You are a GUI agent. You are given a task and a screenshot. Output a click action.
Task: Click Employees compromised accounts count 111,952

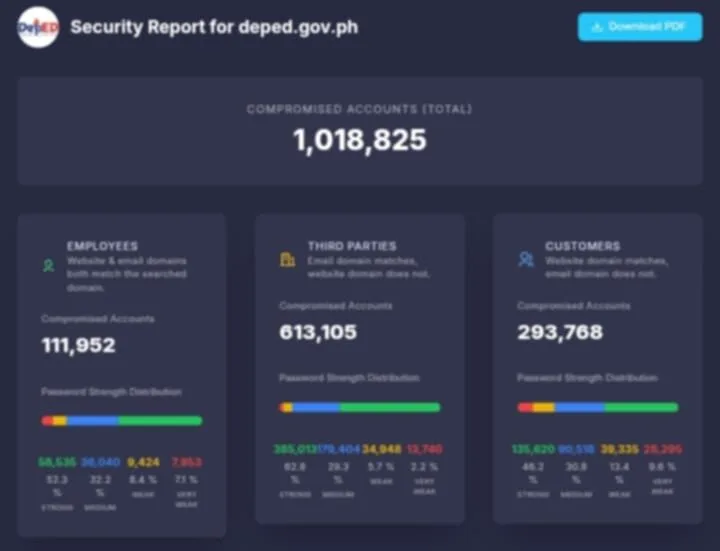(x=78, y=346)
